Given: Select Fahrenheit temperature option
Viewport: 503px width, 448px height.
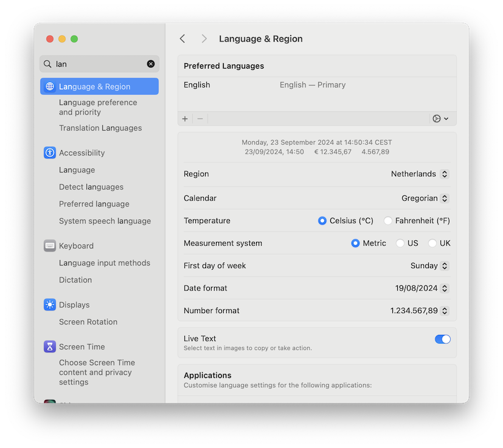Looking at the screenshot, I should click(x=388, y=221).
